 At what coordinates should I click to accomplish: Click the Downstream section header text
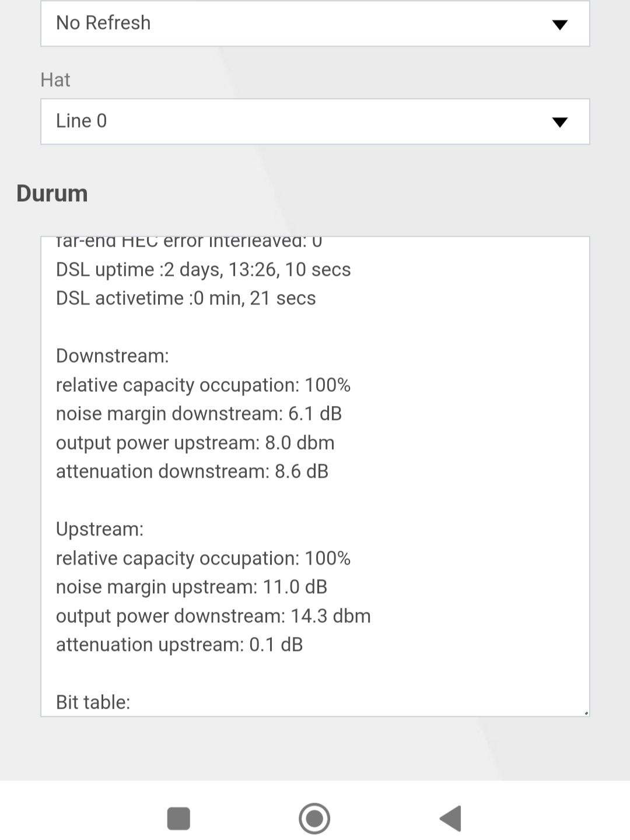[x=113, y=356]
